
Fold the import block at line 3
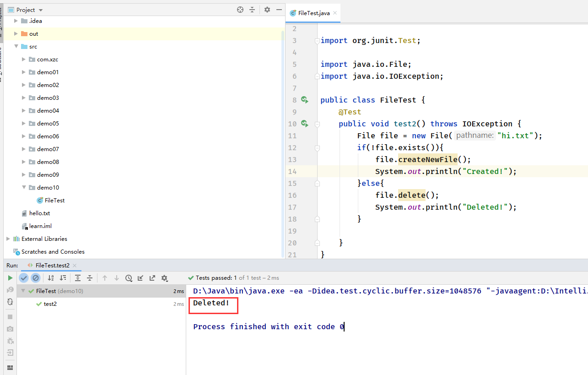[317, 40]
